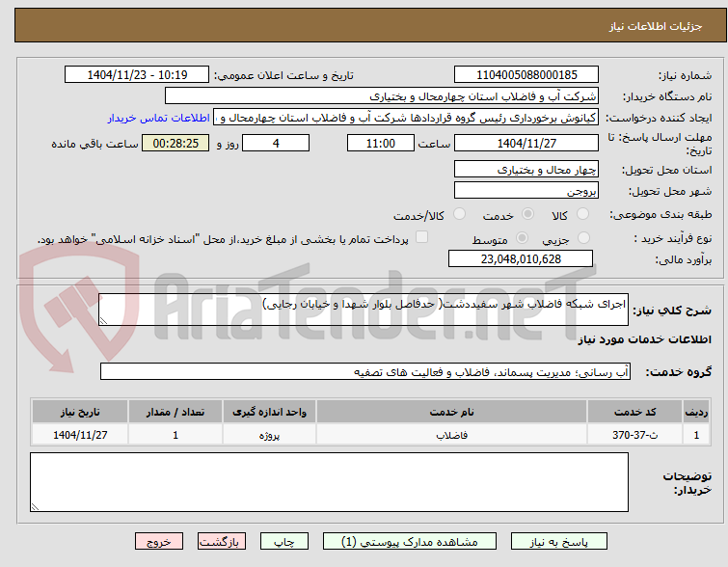728x567 pixels.
Task: Click the resize grip of buyer notes textarea
Action: point(35,507)
